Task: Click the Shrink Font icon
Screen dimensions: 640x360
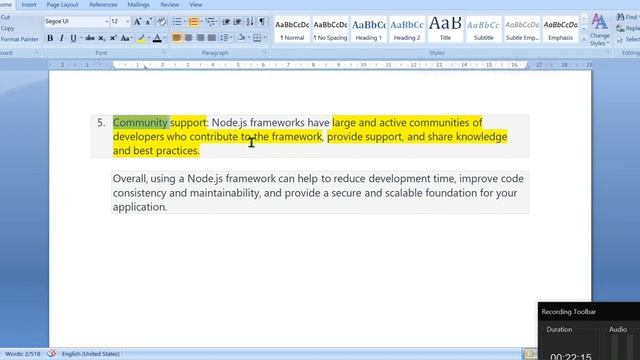Action: pyautogui.click(x=149, y=22)
